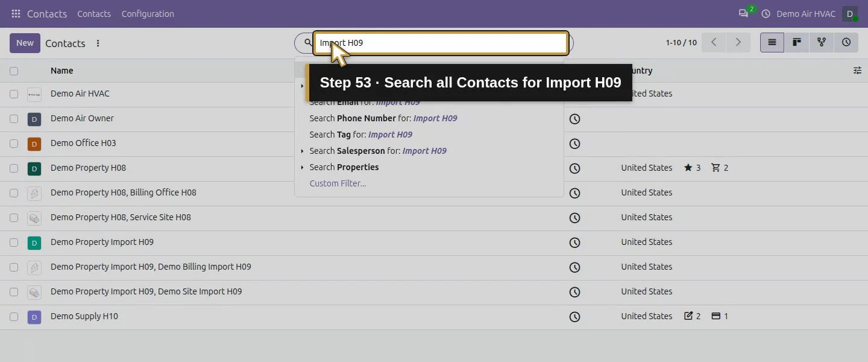Open activity clock for Demo Supply H10
Screen dimensions: 868x362
[574, 317]
